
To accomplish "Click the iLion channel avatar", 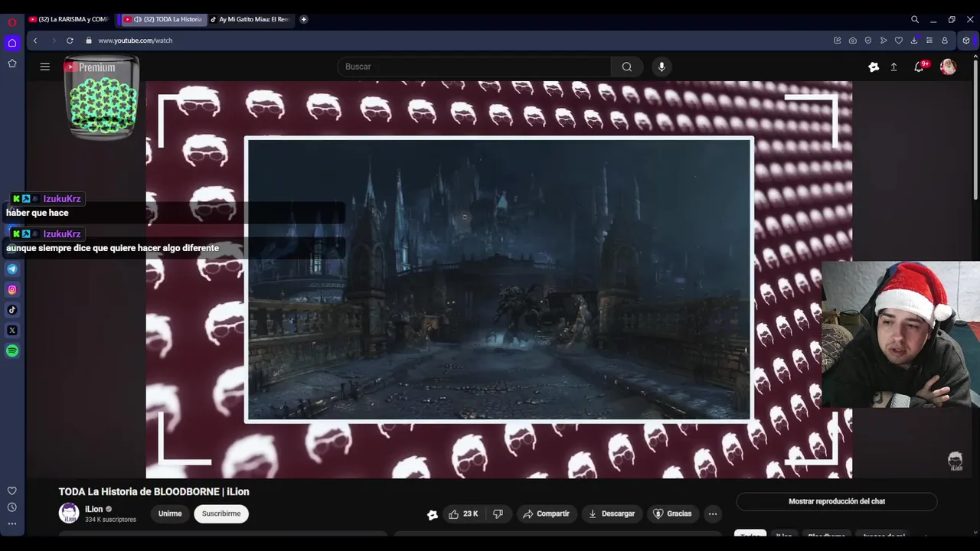I will (x=69, y=513).
